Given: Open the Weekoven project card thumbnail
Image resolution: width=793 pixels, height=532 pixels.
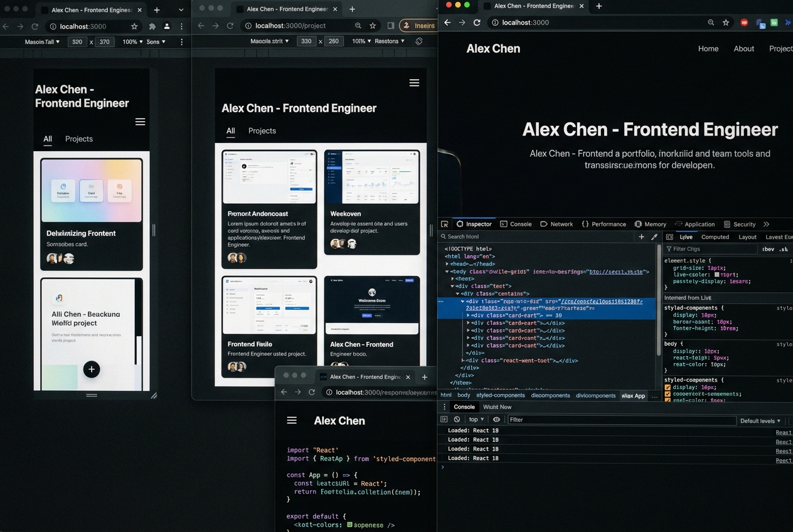Looking at the screenshot, I should pyautogui.click(x=372, y=176).
